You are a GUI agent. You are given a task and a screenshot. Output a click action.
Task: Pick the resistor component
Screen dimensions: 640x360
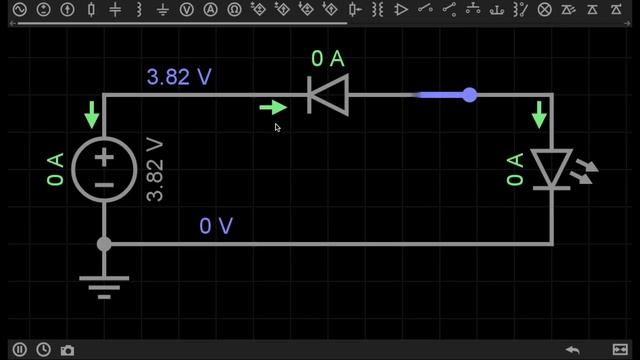(91, 9)
